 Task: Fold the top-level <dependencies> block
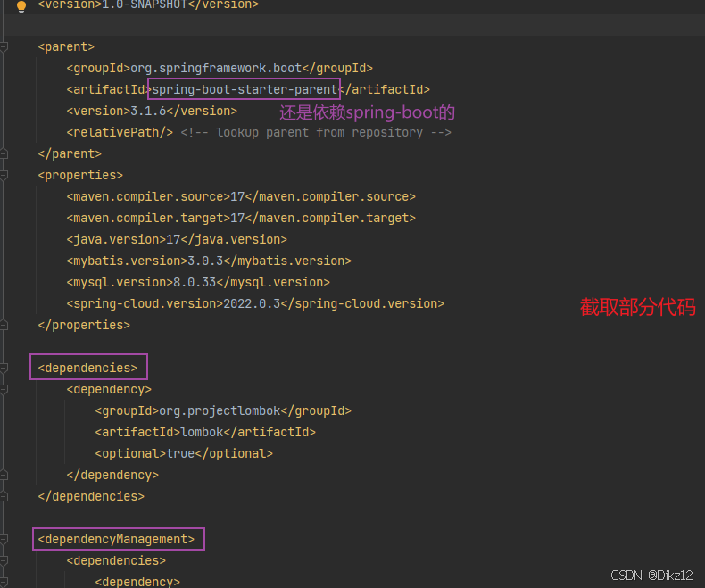pos(4,368)
